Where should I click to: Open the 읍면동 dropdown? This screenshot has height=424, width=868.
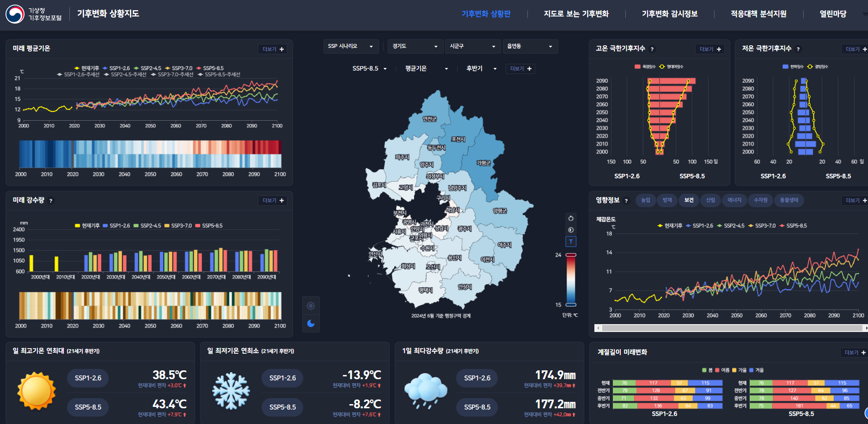coord(530,46)
